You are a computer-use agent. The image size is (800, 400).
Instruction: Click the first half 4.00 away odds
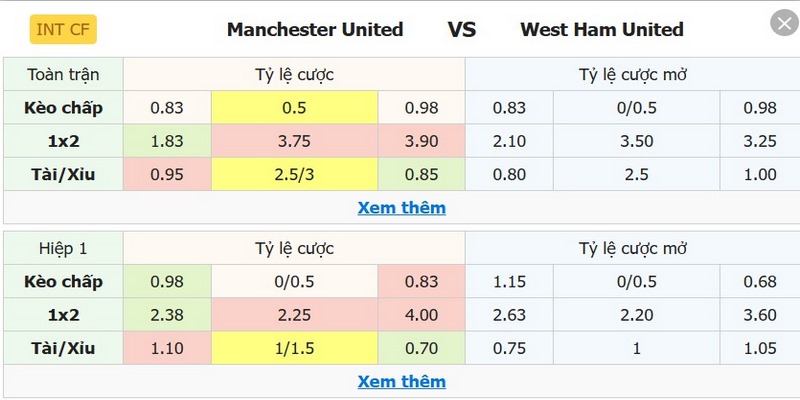coord(421,315)
